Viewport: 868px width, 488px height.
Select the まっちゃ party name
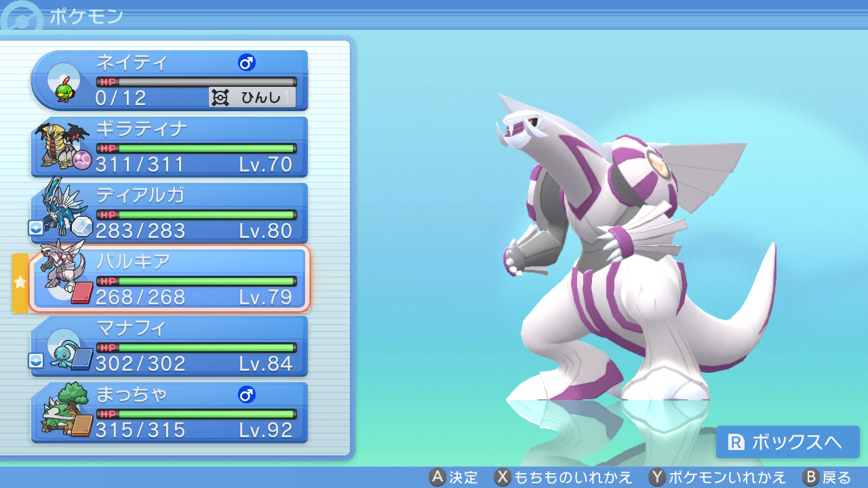[x=132, y=395]
